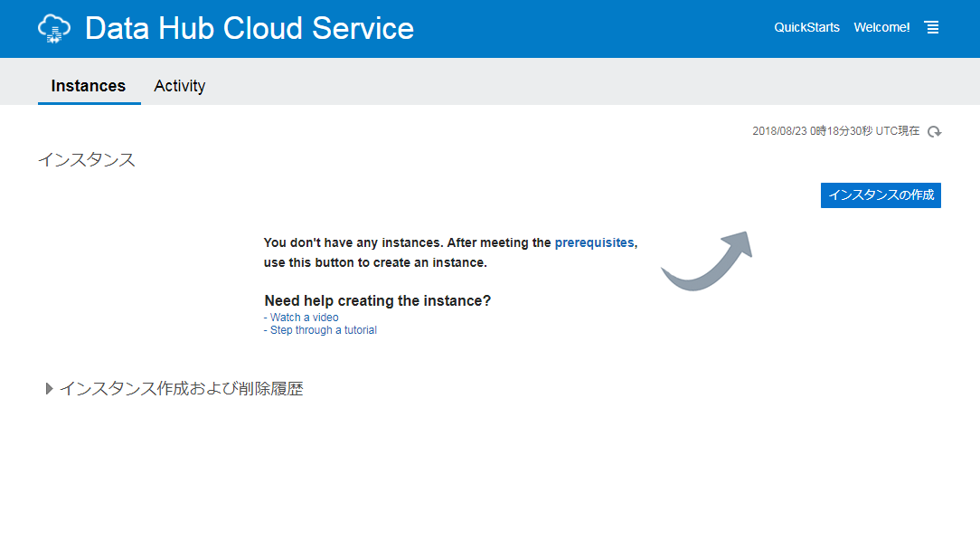Image resolution: width=980 pixels, height=560 pixels.
Task: Click the refresh icon beside the timestamp
Action: 935,131
